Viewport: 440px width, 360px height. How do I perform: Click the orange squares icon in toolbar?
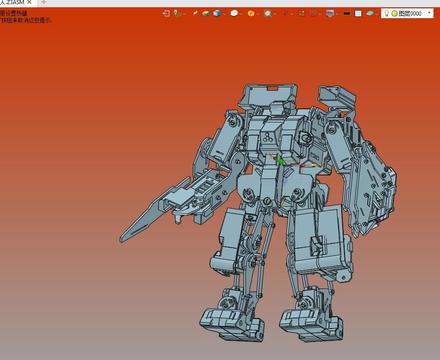point(301,13)
